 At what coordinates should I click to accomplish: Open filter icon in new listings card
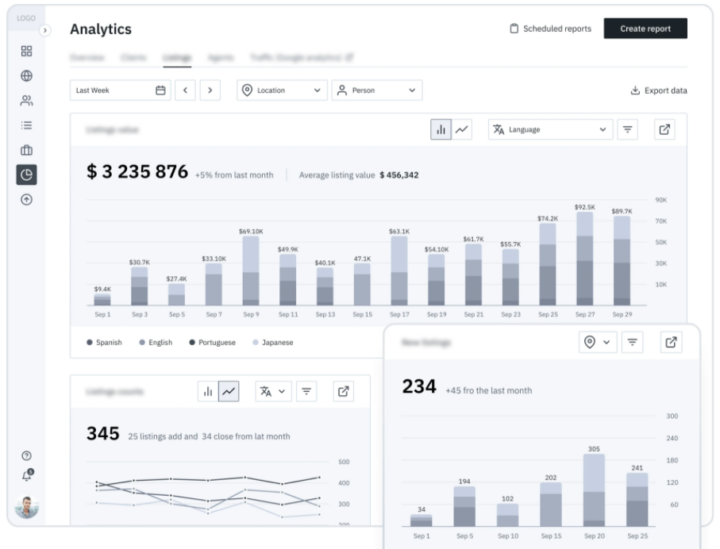pos(632,342)
